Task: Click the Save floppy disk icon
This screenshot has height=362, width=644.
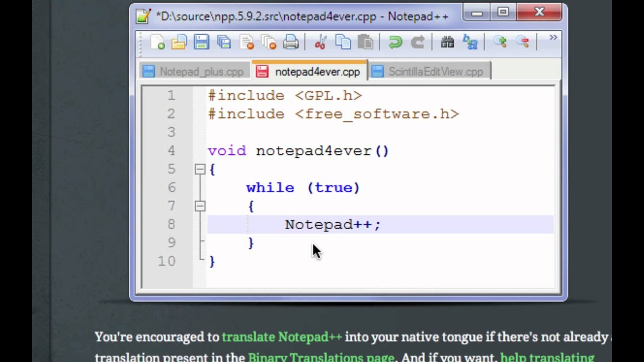Action: pyautogui.click(x=201, y=42)
